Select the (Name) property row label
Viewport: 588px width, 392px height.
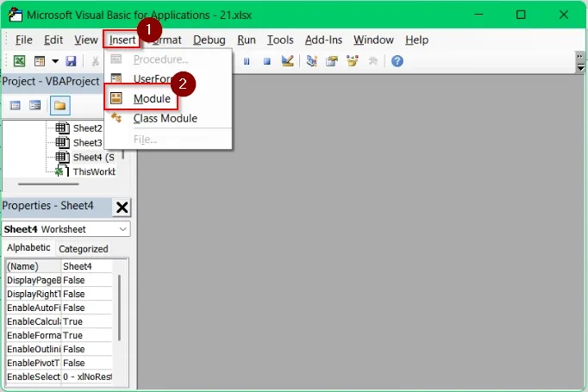click(34, 266)
